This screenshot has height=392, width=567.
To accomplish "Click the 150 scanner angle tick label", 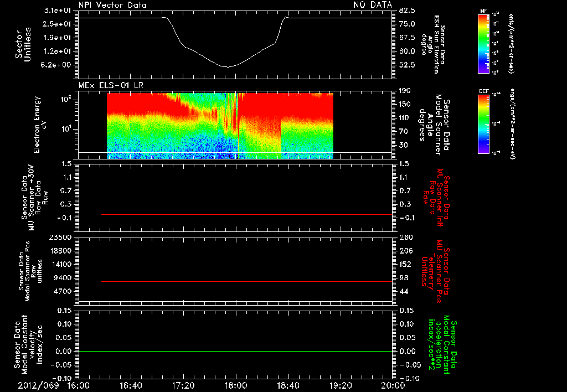I will 405,105.
